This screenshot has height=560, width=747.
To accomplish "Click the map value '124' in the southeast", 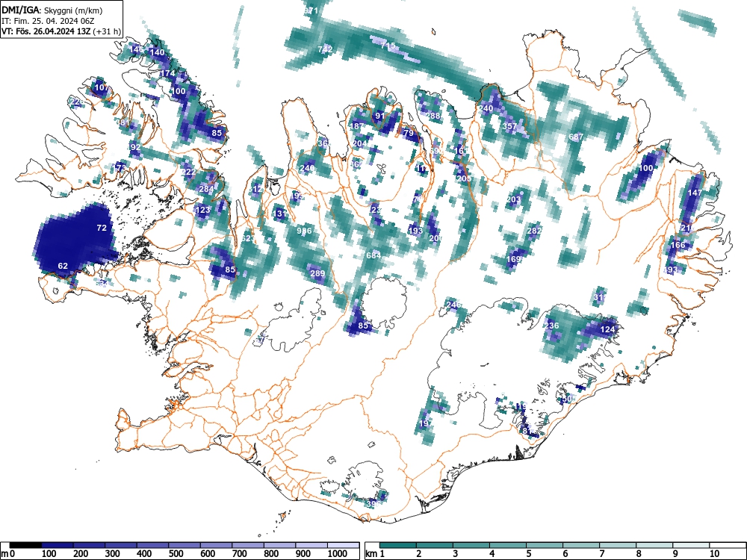I will coord(607,329).
